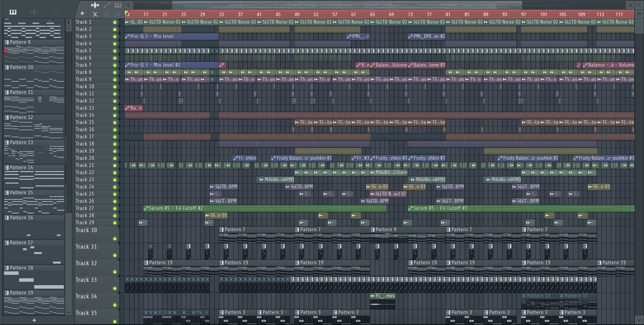The width and height of the screenshot is (644, 325).
Task: Mute Track 30 with its green LED
Action: (115, 239)
